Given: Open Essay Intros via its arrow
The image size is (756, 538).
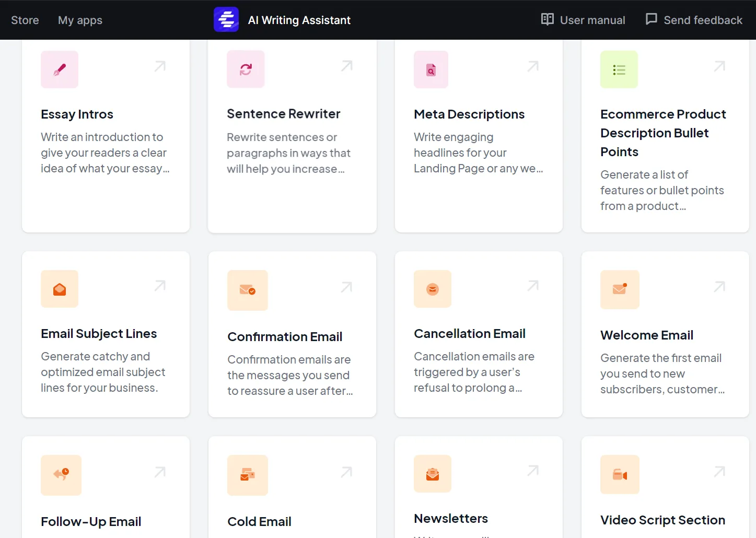Looking at the screenshot, I should (160, 66).
